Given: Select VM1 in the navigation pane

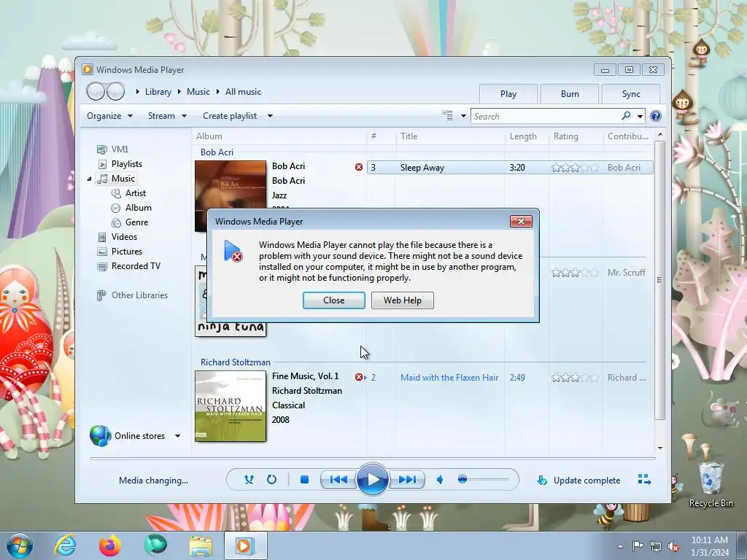Looking at the screenshot, I should (120, 149).
